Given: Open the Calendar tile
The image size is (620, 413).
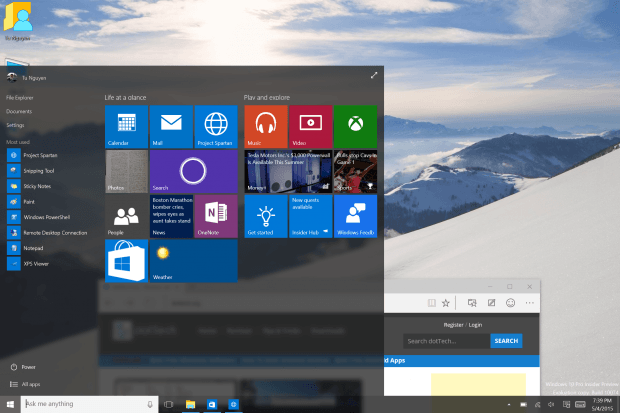Looking at the screenshot, I should click(x=126, y=127).
